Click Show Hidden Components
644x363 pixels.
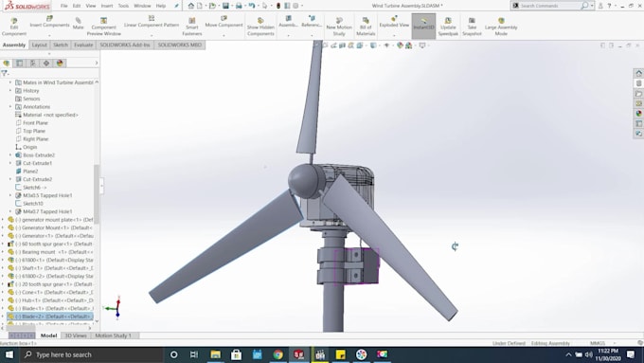(260, 27)
